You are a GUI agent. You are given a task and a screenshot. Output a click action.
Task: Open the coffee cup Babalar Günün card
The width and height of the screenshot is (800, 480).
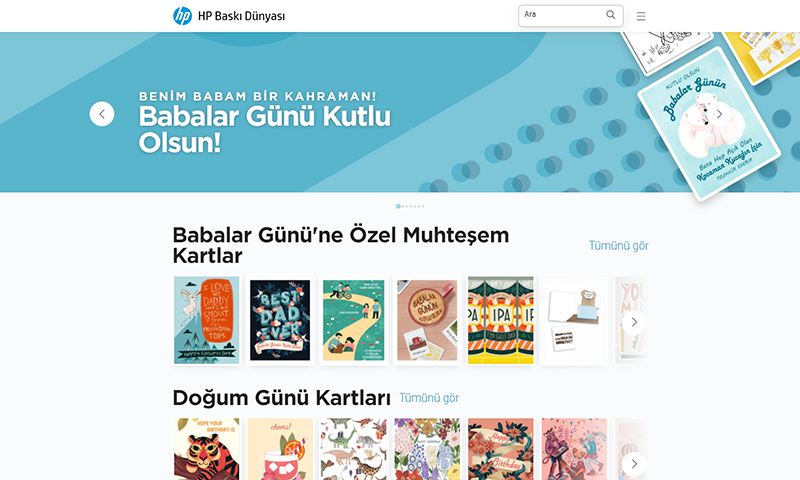pyautogui.click(x=428, y=320)
